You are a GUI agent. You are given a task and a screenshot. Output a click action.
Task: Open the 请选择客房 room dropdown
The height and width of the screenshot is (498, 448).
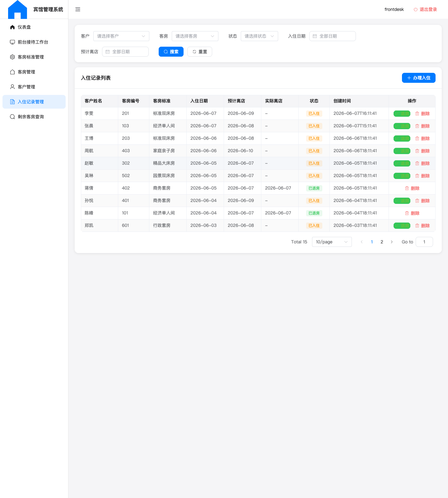pos(195,36)
